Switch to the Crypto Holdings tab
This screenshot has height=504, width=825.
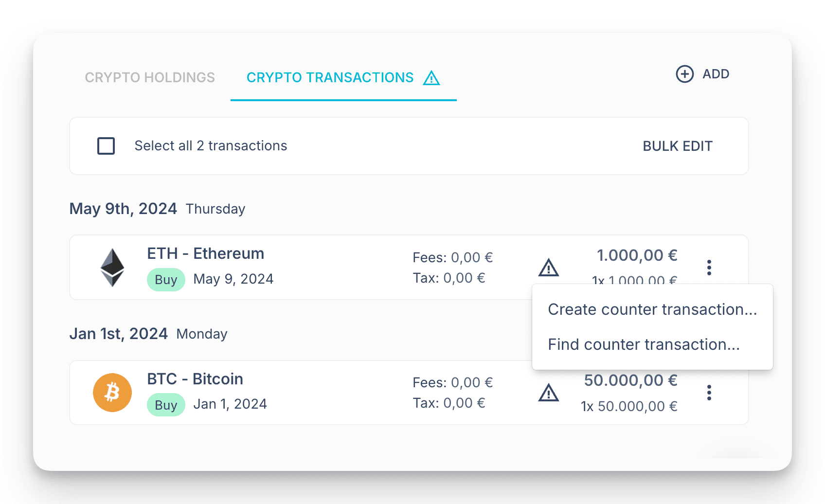tap(150, 77)
